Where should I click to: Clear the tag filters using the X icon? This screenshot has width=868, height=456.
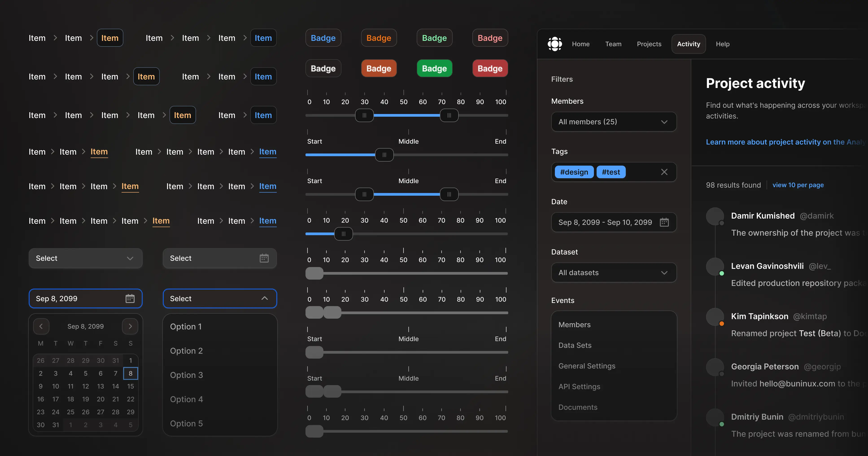(x=665, y=172)
